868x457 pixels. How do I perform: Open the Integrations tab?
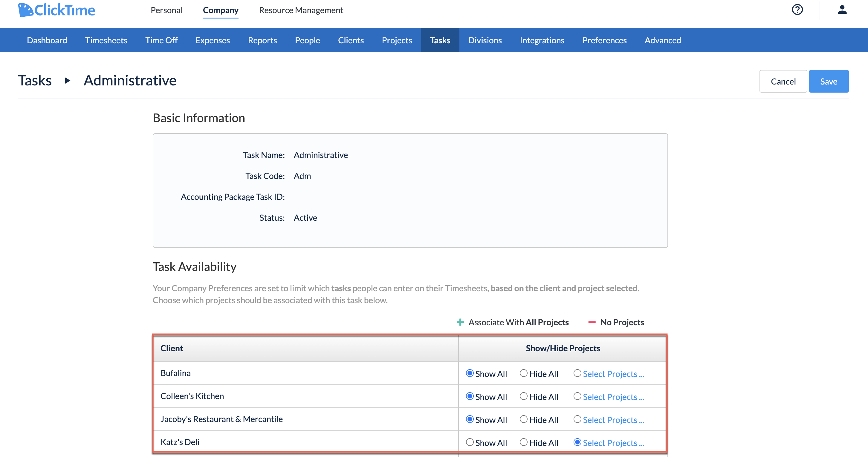coord(542,40)
